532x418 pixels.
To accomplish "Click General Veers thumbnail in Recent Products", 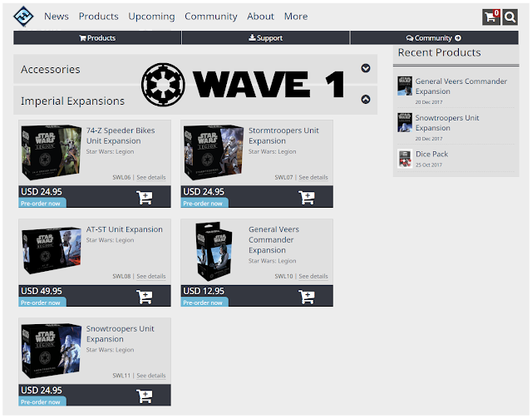I will (x=405, y=86).
